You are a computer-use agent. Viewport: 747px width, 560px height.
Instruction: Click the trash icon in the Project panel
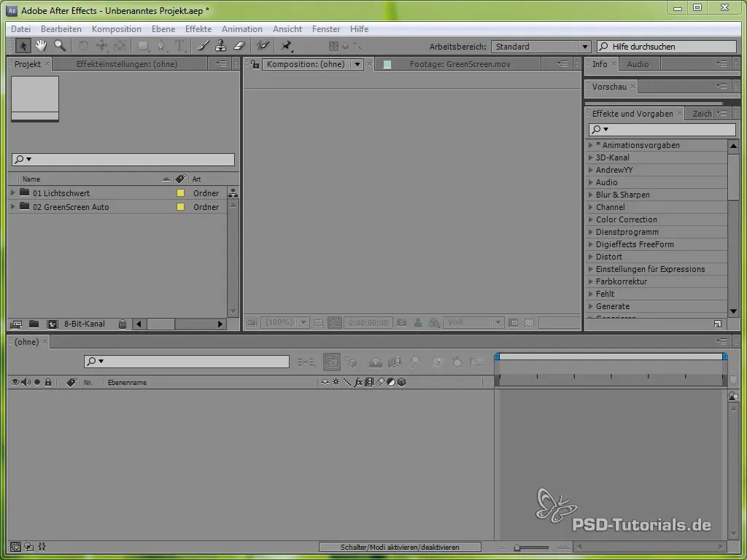(123, 324)
